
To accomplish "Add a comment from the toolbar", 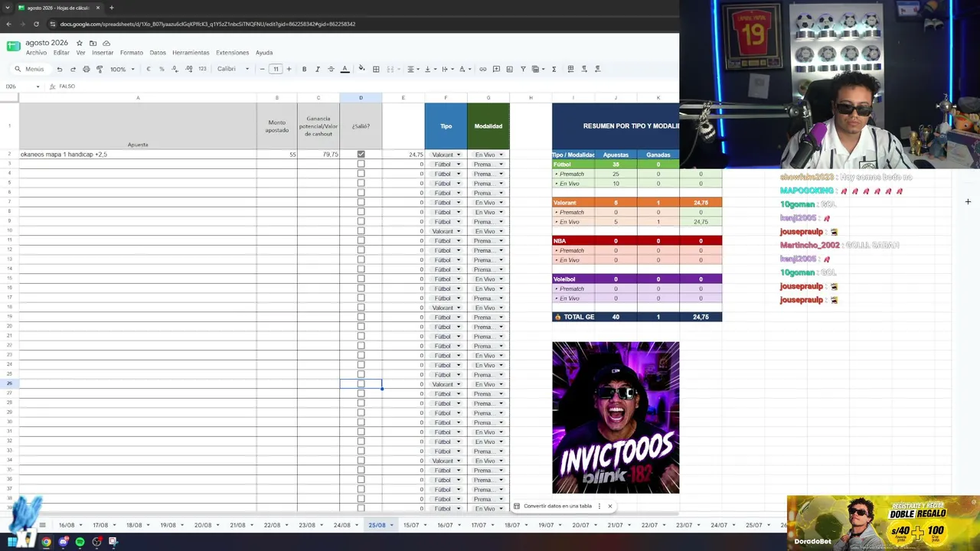I will (x=496, y=69).
